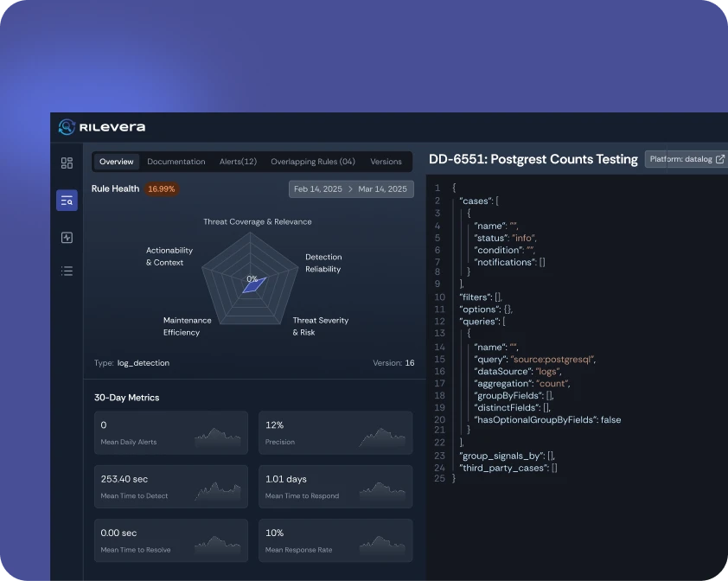This screenshot has height=581, width=728.
Task: Click the radar chart blue polygon
Action: (254, 285)
